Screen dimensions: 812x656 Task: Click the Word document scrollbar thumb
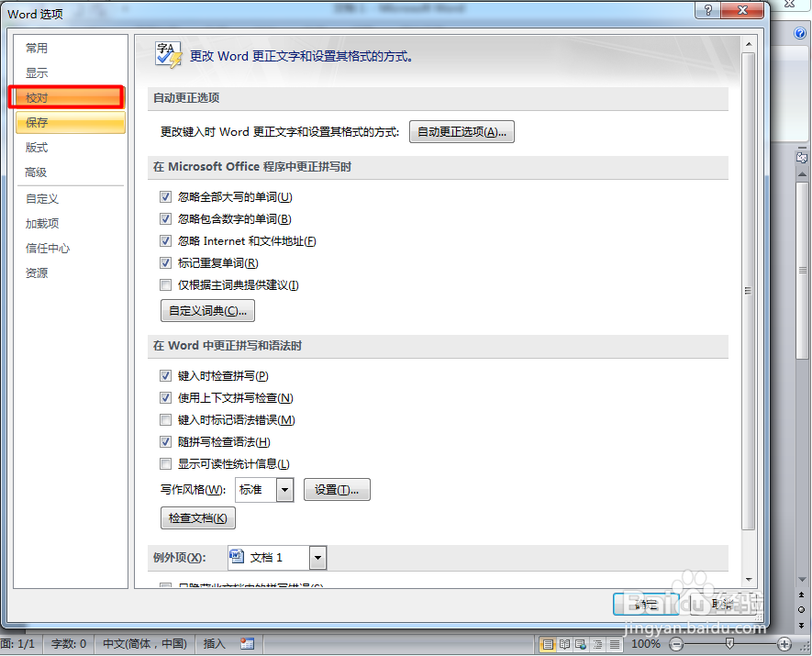coord(802,270)
